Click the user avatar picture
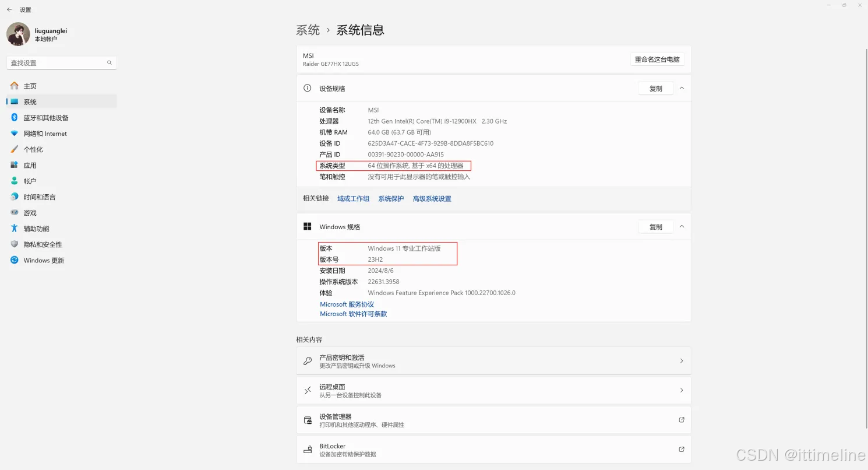The width and height of the screenshot is (868, 470). (18, 34)
